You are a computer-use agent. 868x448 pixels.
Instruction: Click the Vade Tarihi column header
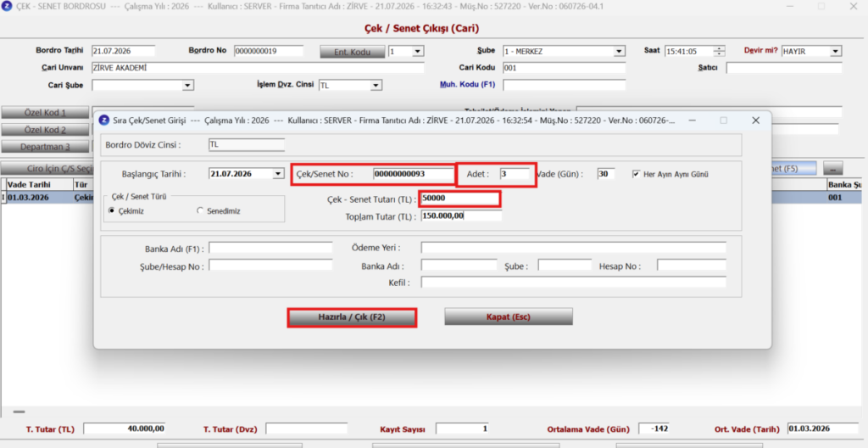(39, 185)
